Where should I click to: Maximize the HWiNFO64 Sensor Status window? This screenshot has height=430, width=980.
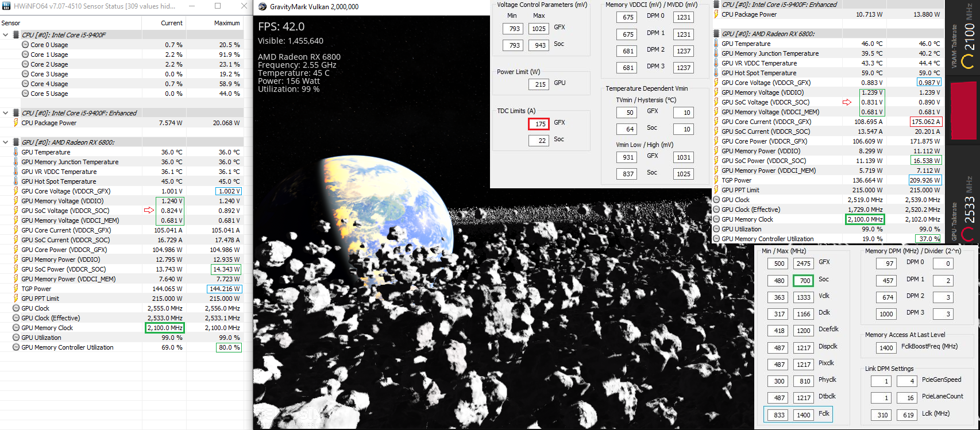(218, 6)
